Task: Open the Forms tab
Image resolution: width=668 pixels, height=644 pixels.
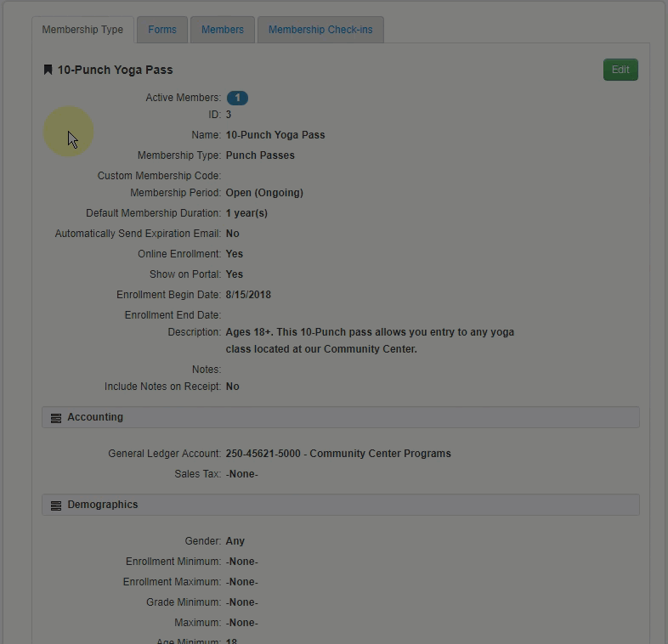Action: pos(162,30)
